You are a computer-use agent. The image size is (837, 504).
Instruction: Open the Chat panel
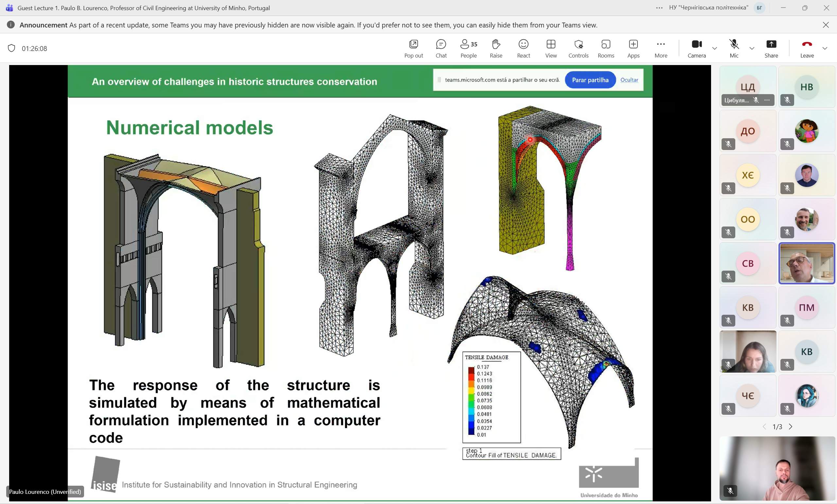pos(441,48)
